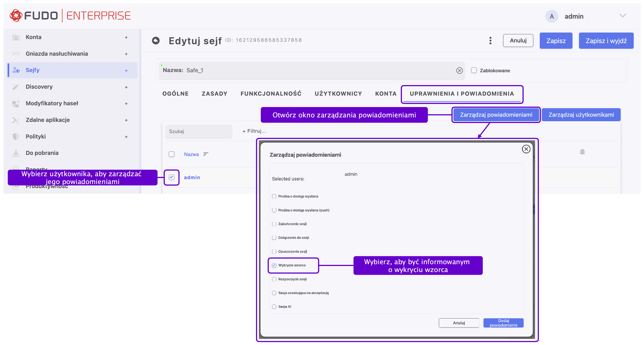
Task: Check the Rozpoczęcie sesji checkbox
Action: pyautogui.click(x=274, y=279)
